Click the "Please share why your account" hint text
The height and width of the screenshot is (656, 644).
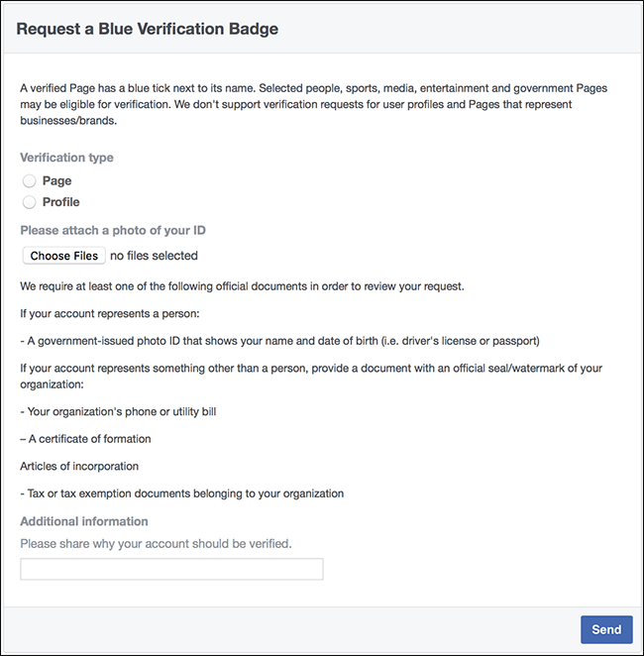click(x=156, y=543)
